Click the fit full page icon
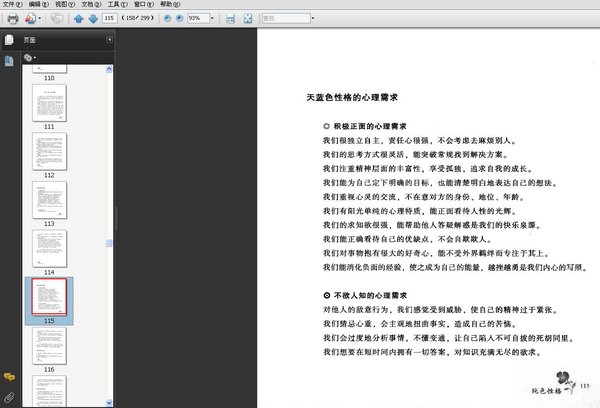This screenshot has width=600, height=408. [x=248, y=18]
